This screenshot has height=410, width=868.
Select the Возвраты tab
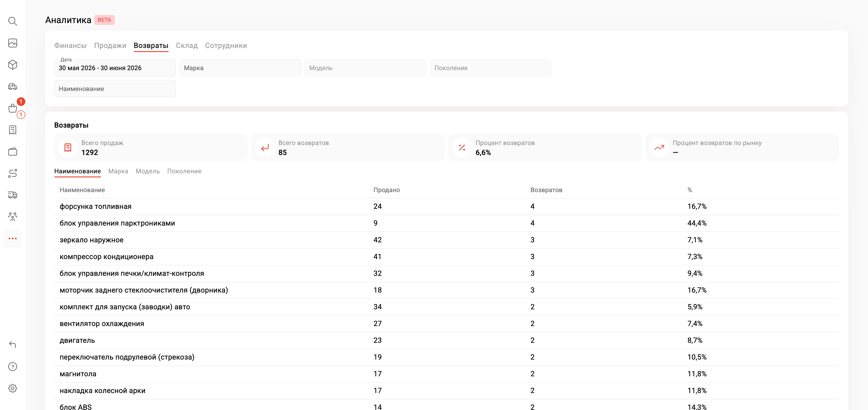(151, 45)
